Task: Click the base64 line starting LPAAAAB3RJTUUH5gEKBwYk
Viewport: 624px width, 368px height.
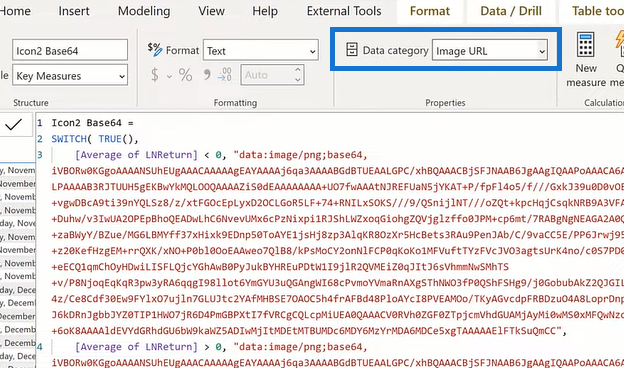Action: 337,187
